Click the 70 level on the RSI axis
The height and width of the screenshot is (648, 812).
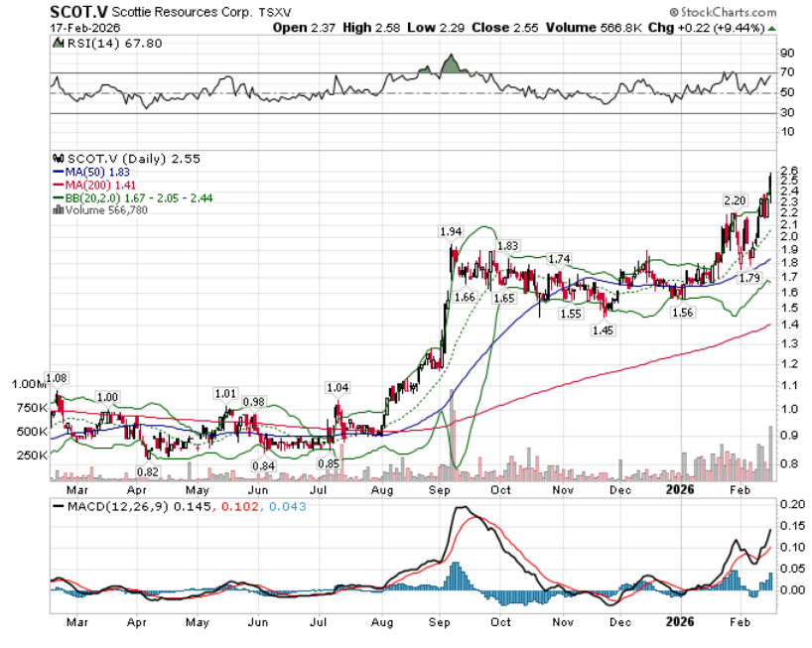click(787, 72)
